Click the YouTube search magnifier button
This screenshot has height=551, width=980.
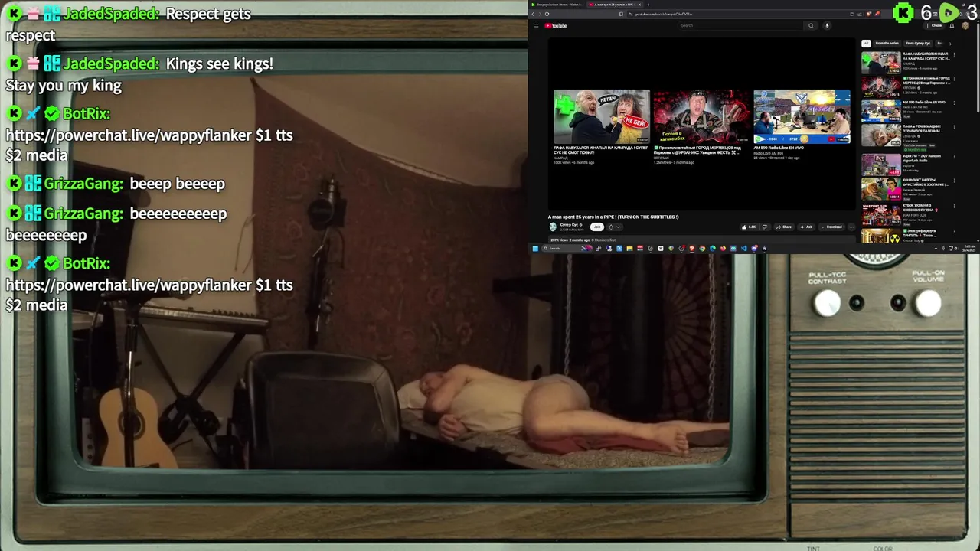811,25
